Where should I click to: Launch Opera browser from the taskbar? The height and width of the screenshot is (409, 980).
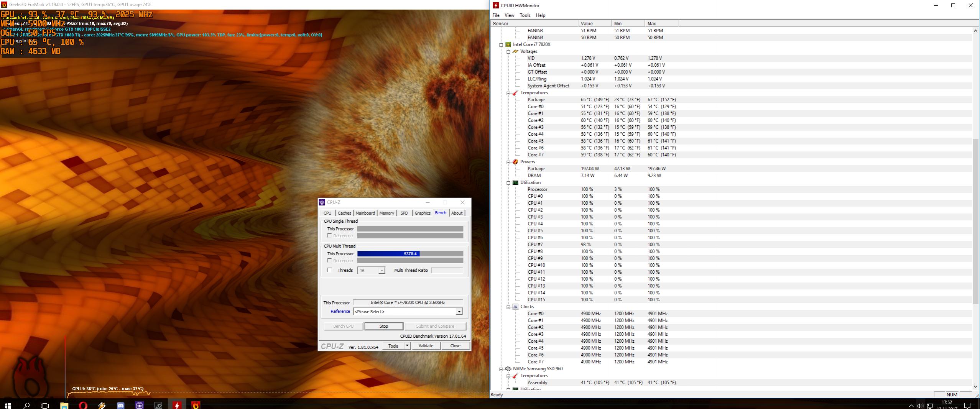click(x=83, y=405)
